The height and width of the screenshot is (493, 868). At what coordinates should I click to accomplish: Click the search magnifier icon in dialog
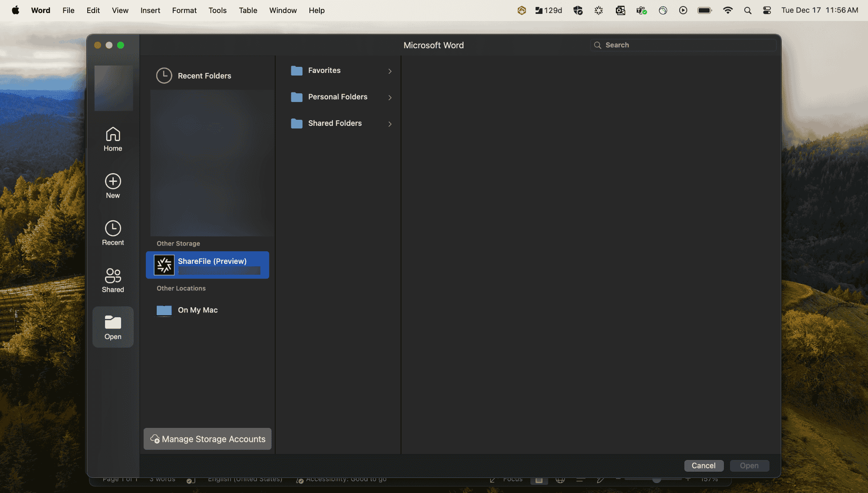click(x=598, y=45)
